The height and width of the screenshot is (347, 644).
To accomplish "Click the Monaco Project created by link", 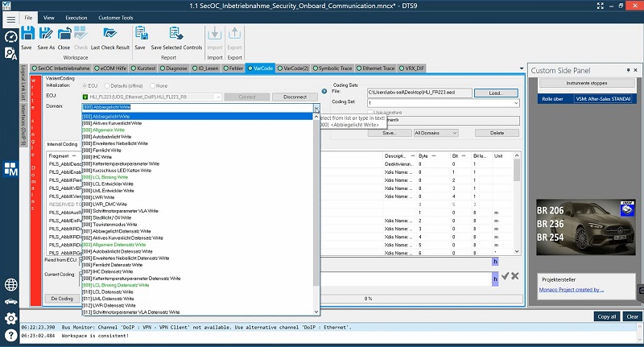I will tap(572, 290).
